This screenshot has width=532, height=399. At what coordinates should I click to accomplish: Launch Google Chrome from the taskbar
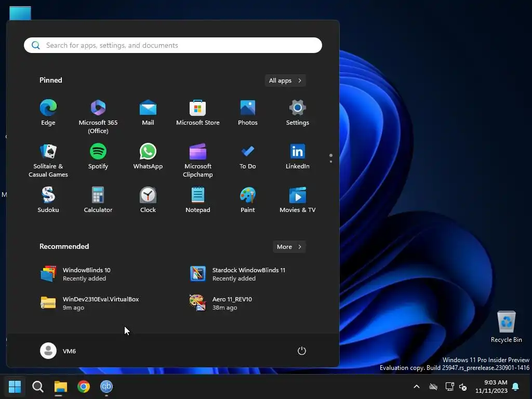(84, 387)
